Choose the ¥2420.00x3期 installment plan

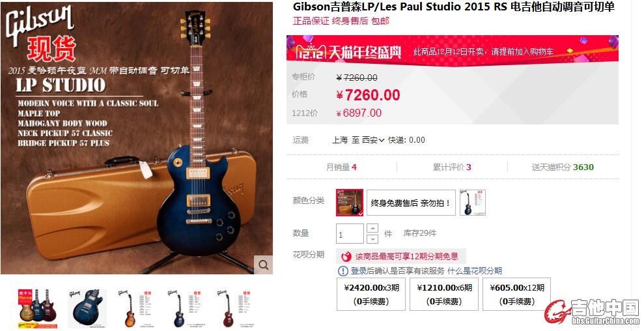pyautogui.click(x=371, y=294)
